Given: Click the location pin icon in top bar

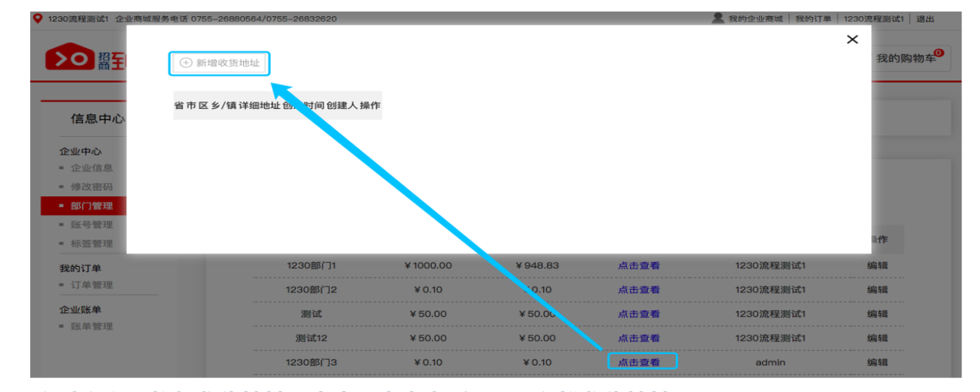Looking at the screenshot, I should (38, 19).
